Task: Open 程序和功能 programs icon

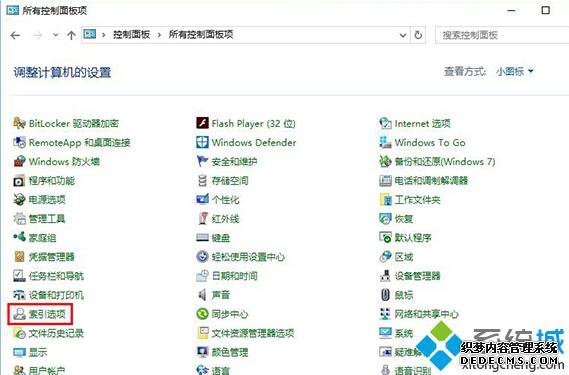Action: (x=19, y=180)
